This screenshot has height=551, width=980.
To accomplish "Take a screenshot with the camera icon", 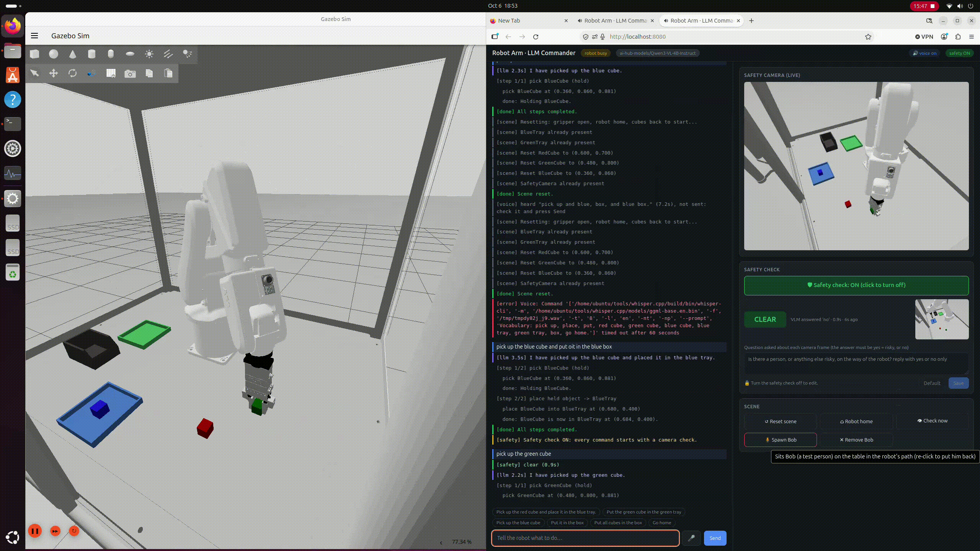I will coord(130,73).
